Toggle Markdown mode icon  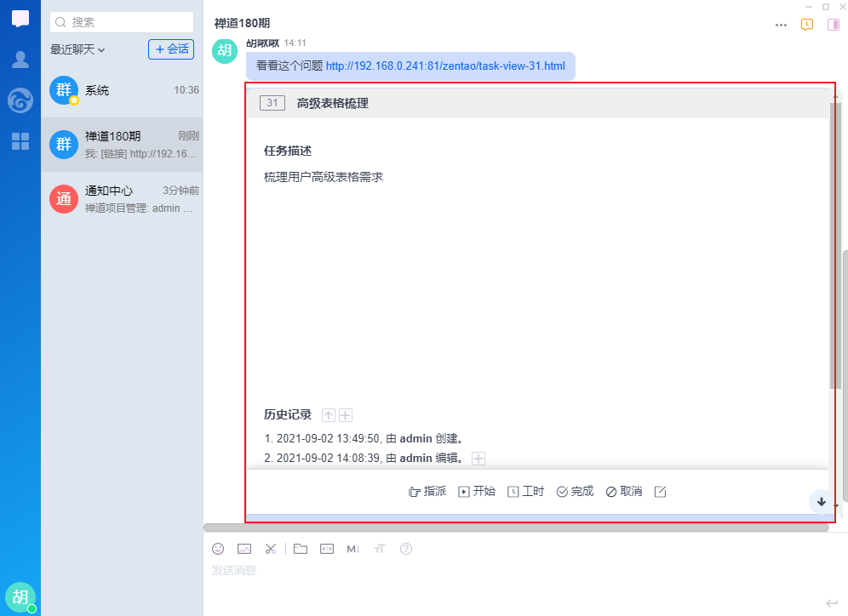[x=353, y=549]
